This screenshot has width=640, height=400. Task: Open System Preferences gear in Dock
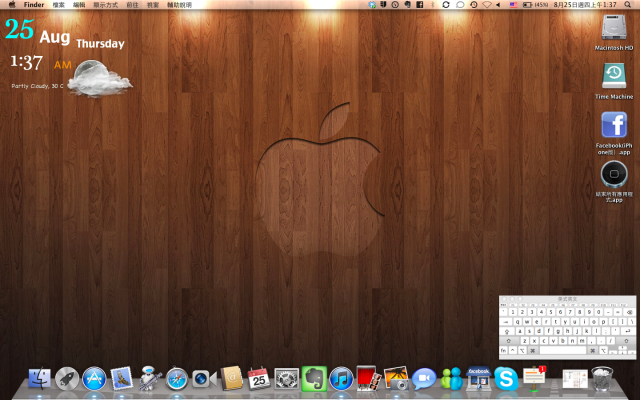coord(287,379)
